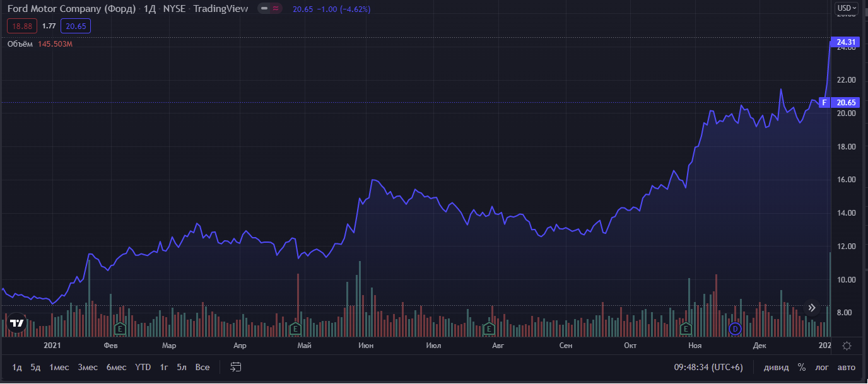
Task: Choose the 6мес time range
Action: pos(116,367)
